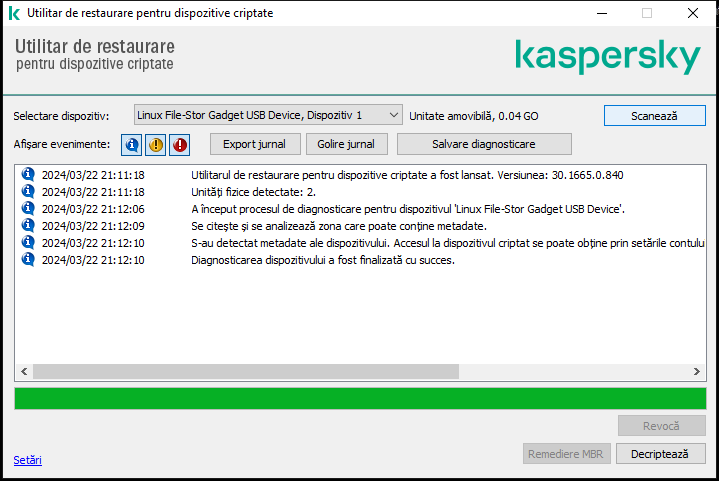Open the device selection dropdown
719x481 pixels.
point(268,115)
